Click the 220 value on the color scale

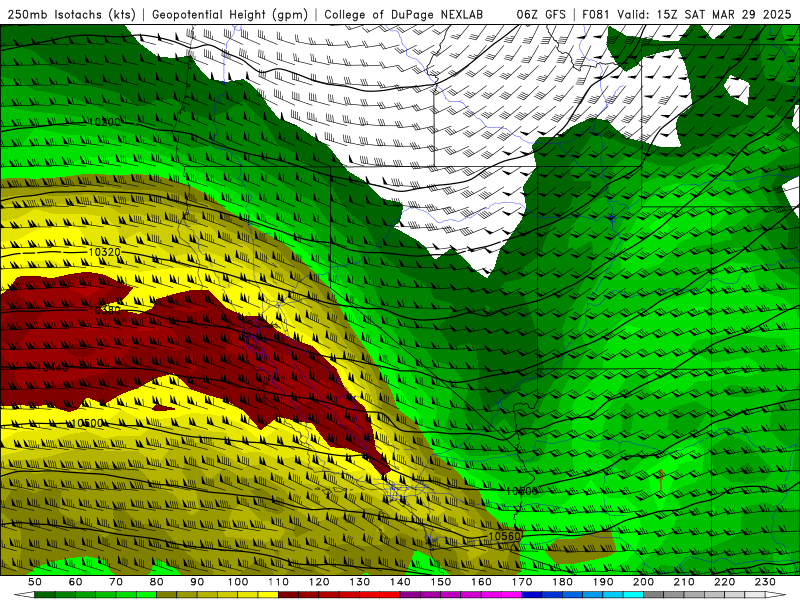pos(724,582)
